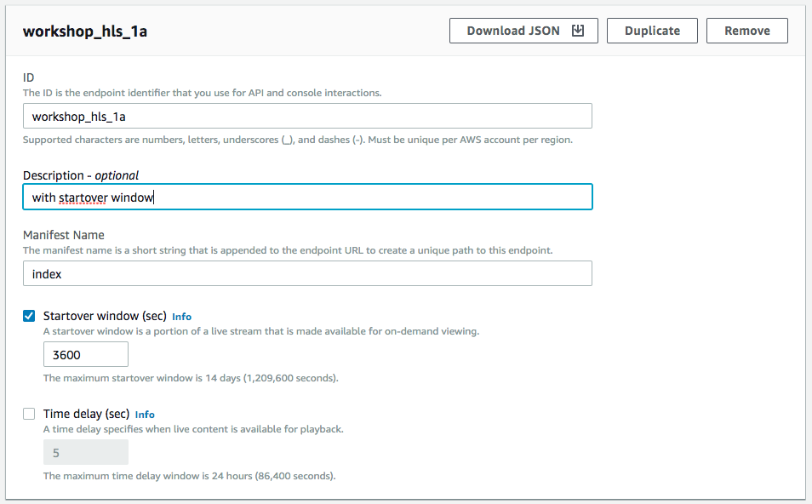Viewport: 812px width, 504px height.
Task: Click the Download JSON button text
Action: [513, 31]
